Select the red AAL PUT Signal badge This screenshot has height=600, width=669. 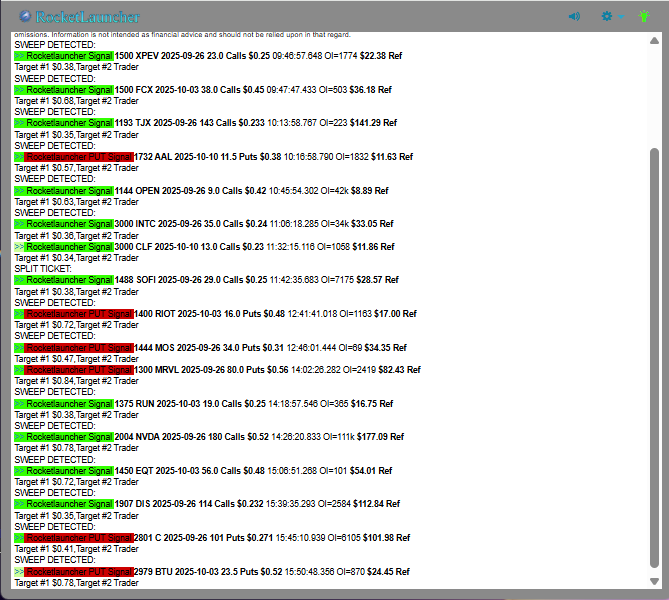point(78,157)
